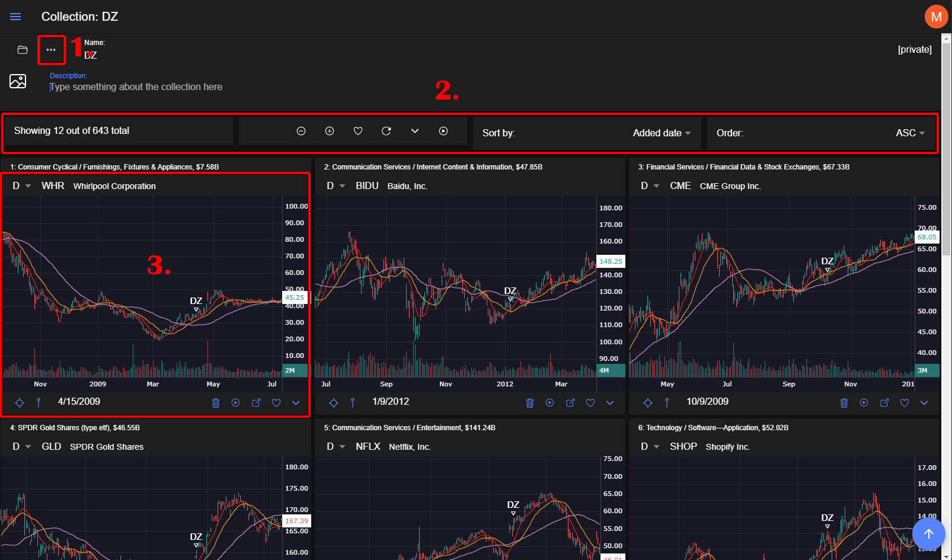Open the NFLX timeframe D dropdown
Screen dimensions: 952x560
click(x=336, y=447)
